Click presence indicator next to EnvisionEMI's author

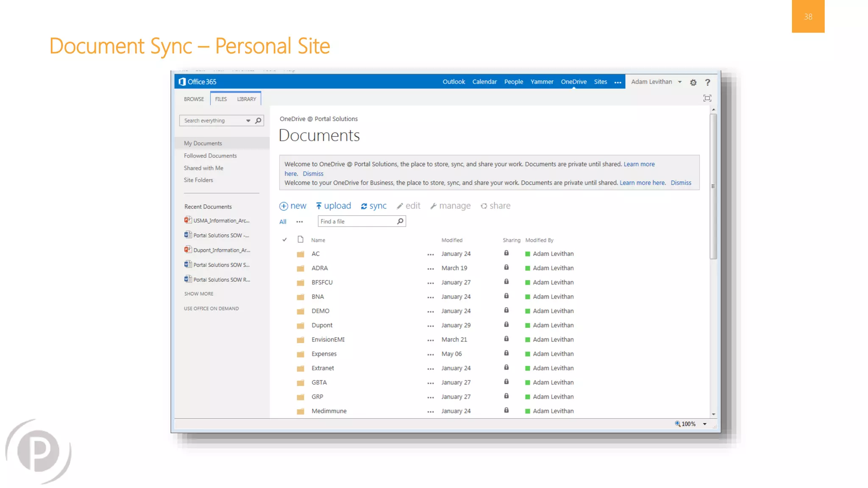(528, 340)
